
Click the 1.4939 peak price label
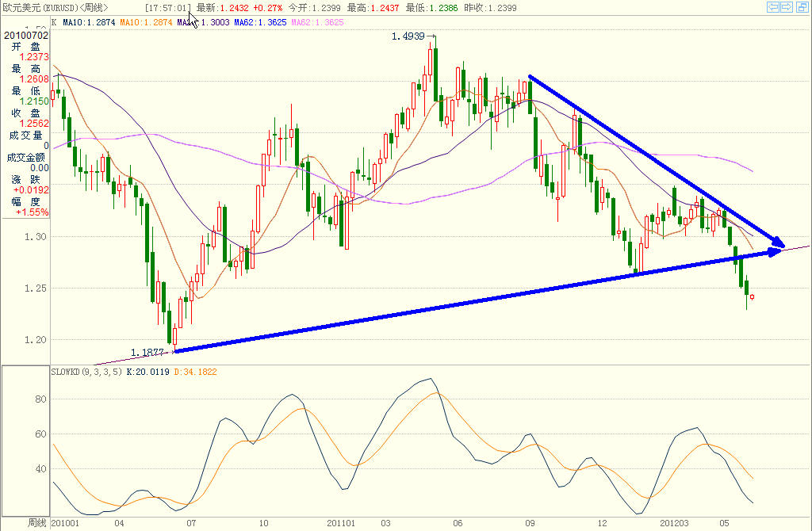408,36
